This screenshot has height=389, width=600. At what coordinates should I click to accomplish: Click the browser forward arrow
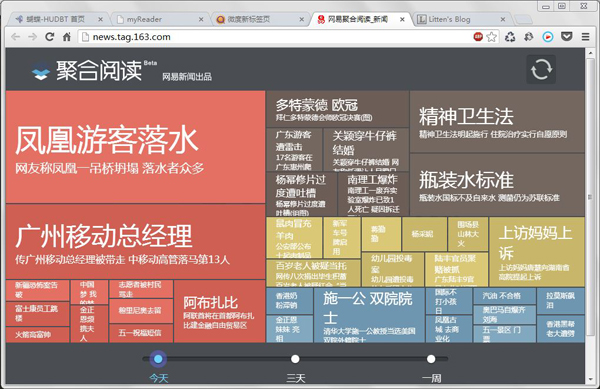coord(33,37)
